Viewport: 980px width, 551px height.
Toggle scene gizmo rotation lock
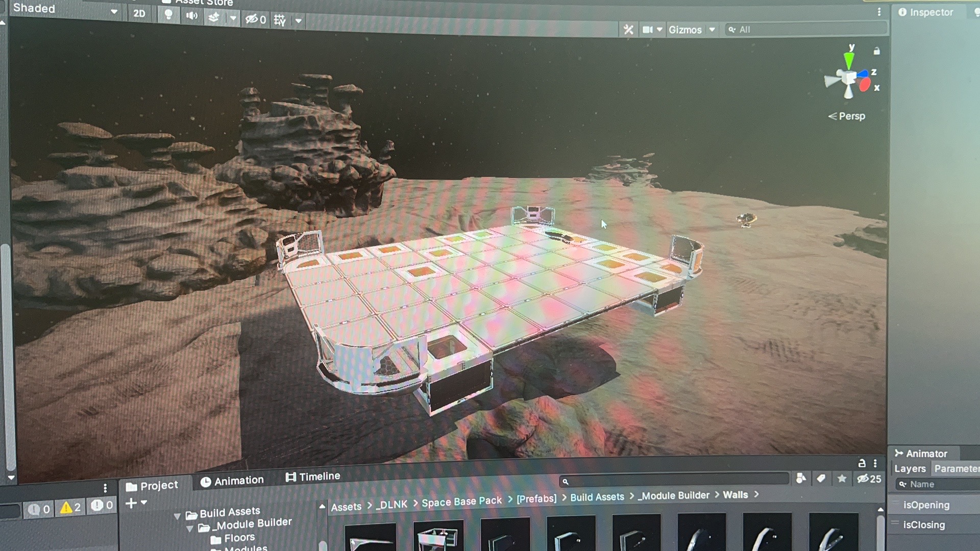(x=876, y=51)
